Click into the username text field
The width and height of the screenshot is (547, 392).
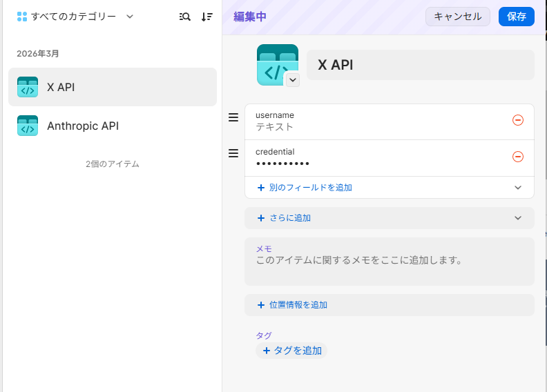380,127
